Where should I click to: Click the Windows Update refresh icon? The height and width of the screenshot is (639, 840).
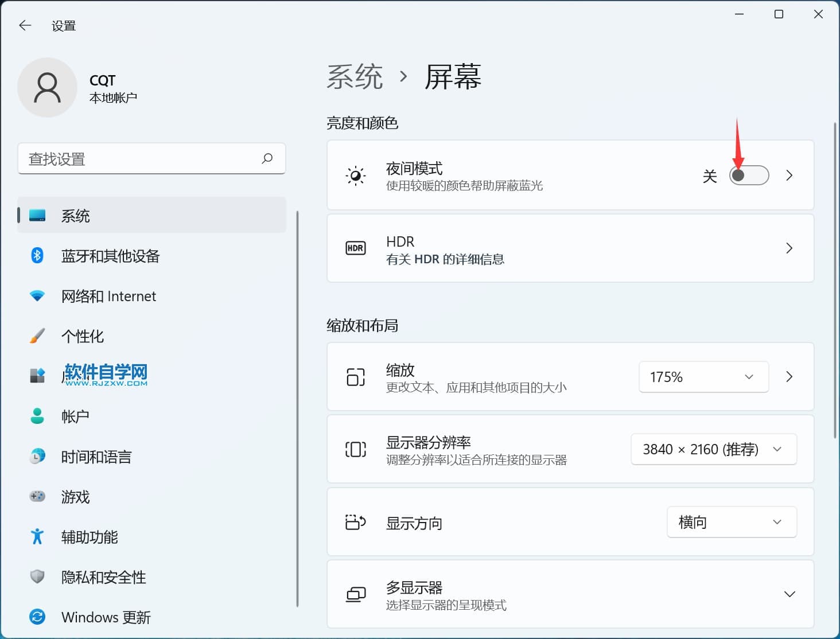[37, 617]
